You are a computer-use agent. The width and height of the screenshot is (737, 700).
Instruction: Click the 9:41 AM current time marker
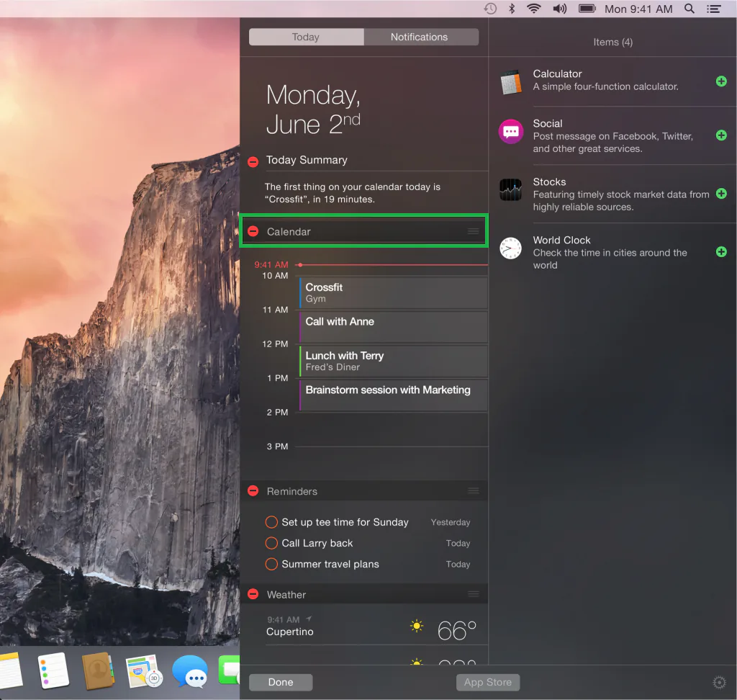coord(271,264)
